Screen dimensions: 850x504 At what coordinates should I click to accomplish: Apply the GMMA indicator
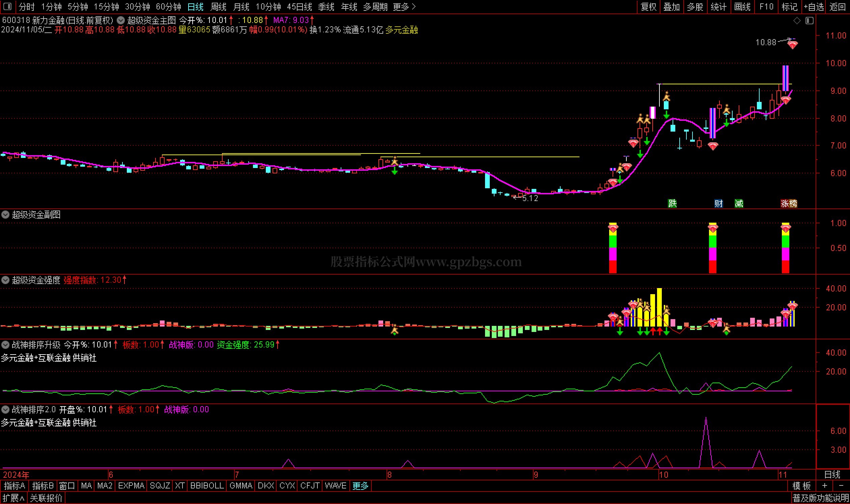click(x=241, y=486)
